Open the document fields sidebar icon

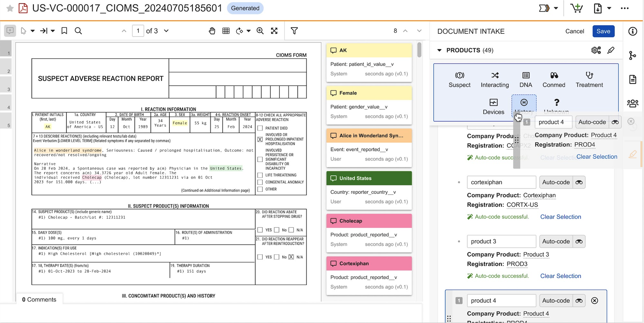click(x=633, y=80)
